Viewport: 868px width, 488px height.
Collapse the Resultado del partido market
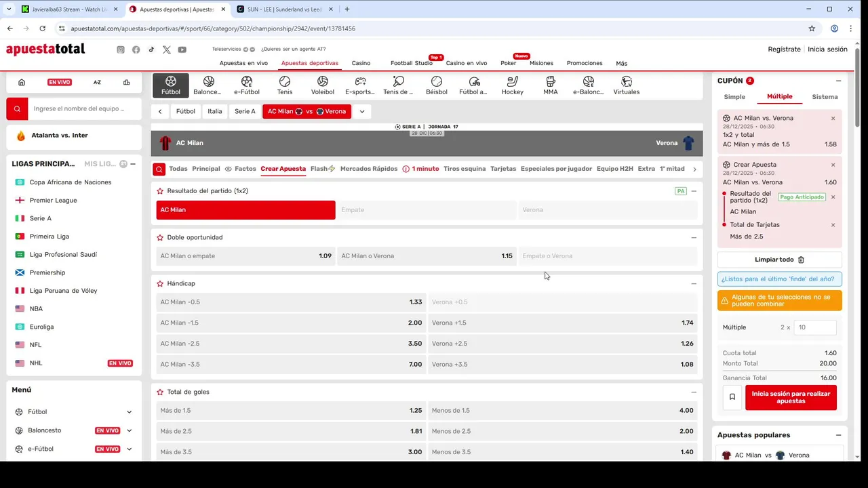(x=694, y=191)
